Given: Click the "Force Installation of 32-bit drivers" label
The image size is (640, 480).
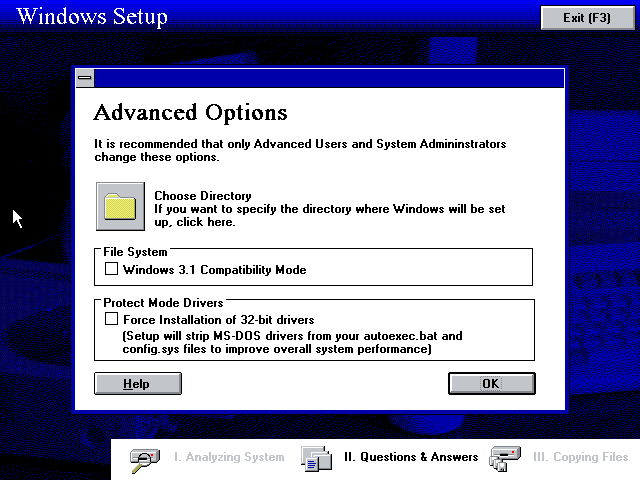Looking at the screenshot, I should pyautogui.click(x=219, y=320).
